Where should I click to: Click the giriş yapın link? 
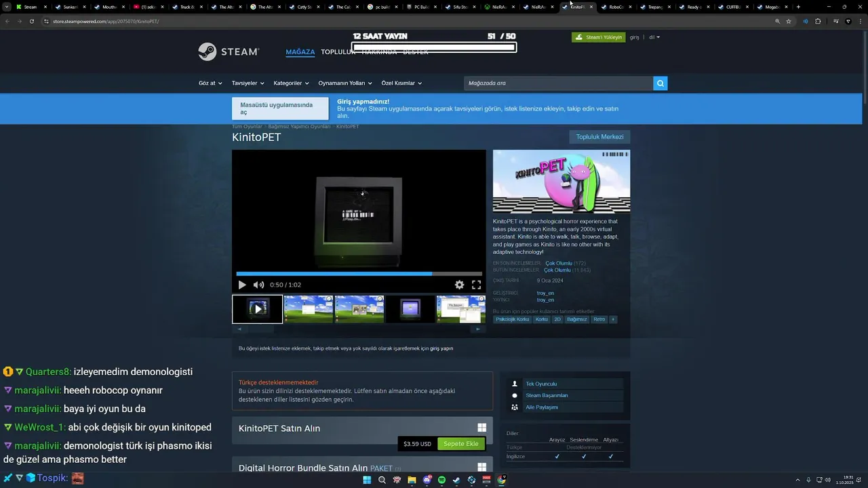(x=441, y=348)
